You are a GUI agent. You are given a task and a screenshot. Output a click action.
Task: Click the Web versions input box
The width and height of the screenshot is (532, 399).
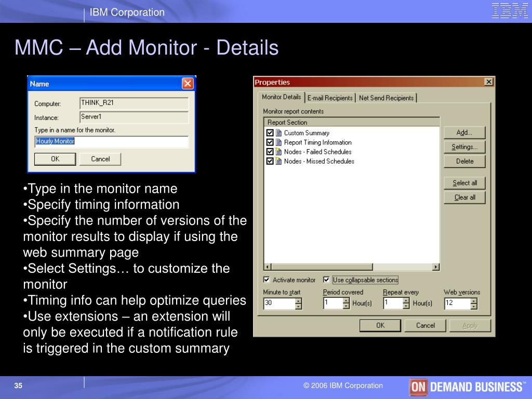click(x=458, y=303)
